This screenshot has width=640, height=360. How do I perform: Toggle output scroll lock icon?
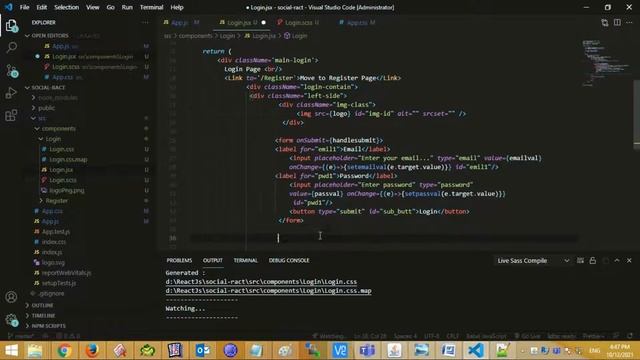(x=593, y=260)
